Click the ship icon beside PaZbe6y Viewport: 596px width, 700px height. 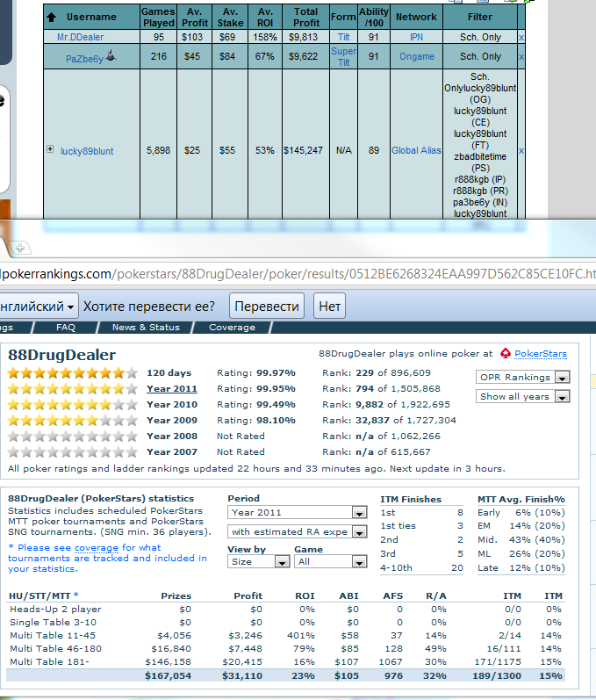[x=111, y=56]
